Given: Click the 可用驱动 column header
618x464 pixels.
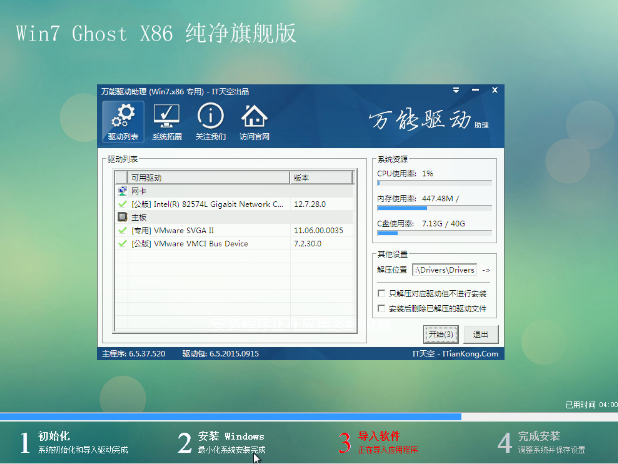Looking at the screenshot, I should pos(208,178).
